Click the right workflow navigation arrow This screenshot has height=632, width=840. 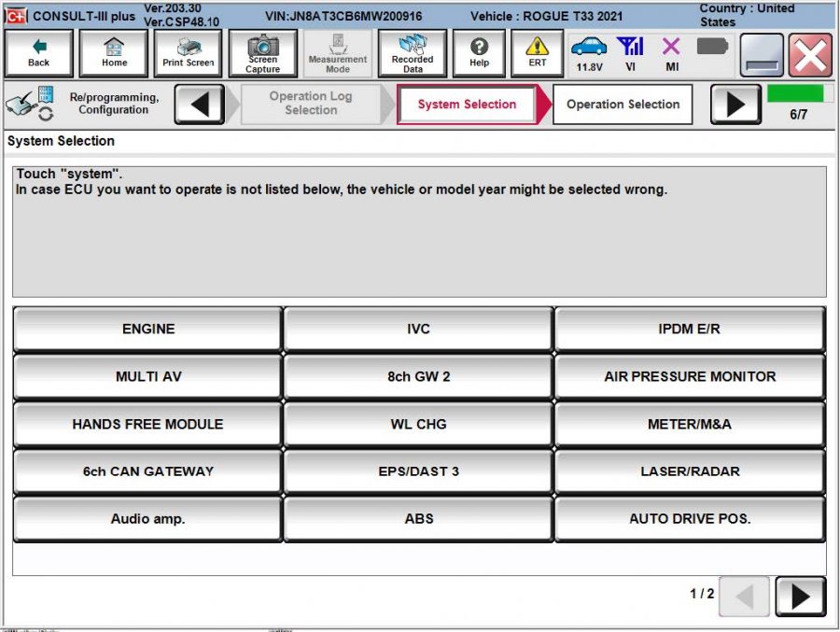click(736, 105)
